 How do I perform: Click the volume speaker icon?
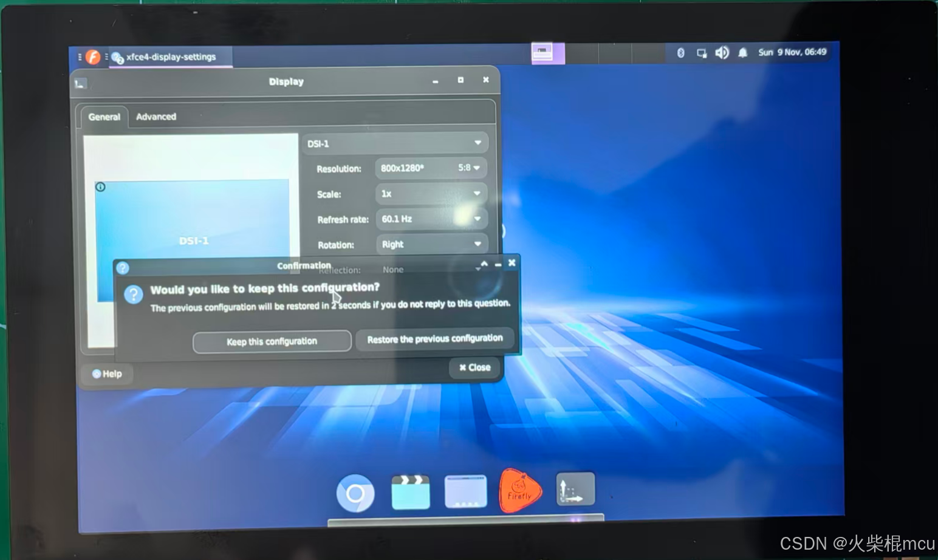click(722, 53)
